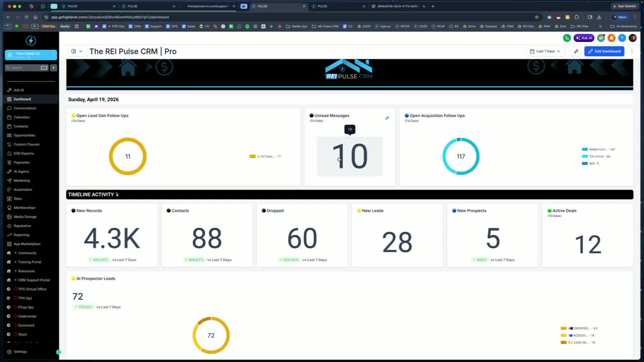
Task: Open the megaphone announcements icon
Action: (x=601, y=38)
